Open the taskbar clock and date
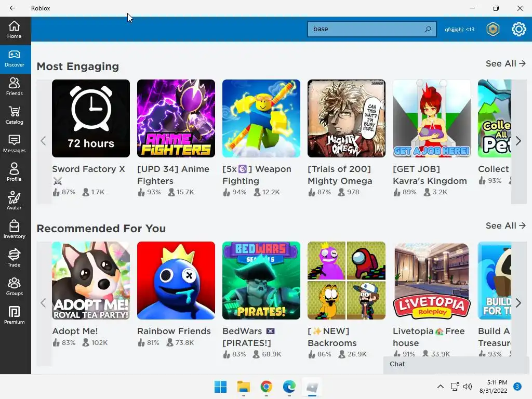Viewport: 532px width, 399px height. click(x=494, y=387)
